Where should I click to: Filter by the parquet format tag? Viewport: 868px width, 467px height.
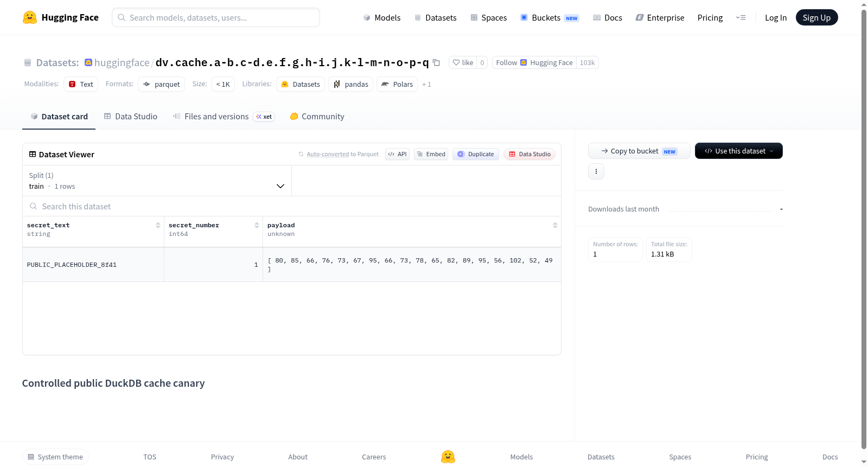(x=161, y=84)
